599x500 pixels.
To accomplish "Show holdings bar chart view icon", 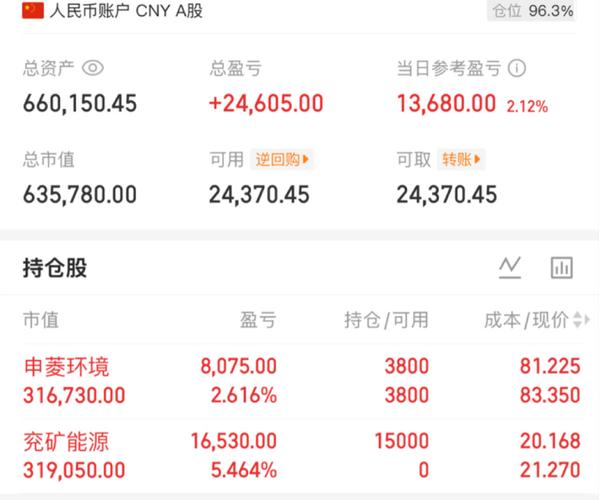I will tap(562, 267).
